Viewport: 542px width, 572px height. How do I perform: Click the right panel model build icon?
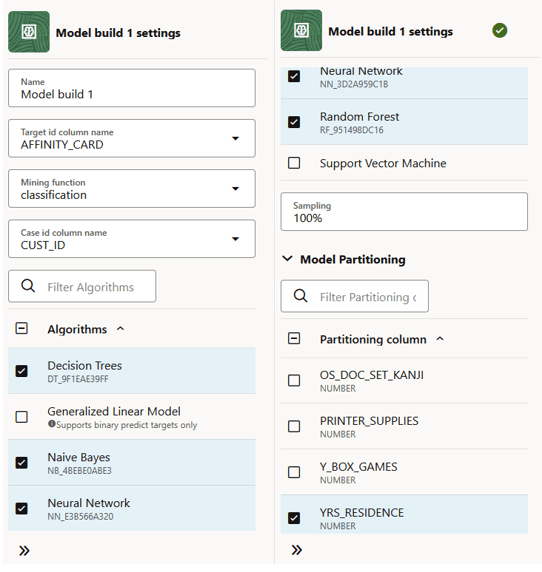pyautogui.click(x=301, y=30)
